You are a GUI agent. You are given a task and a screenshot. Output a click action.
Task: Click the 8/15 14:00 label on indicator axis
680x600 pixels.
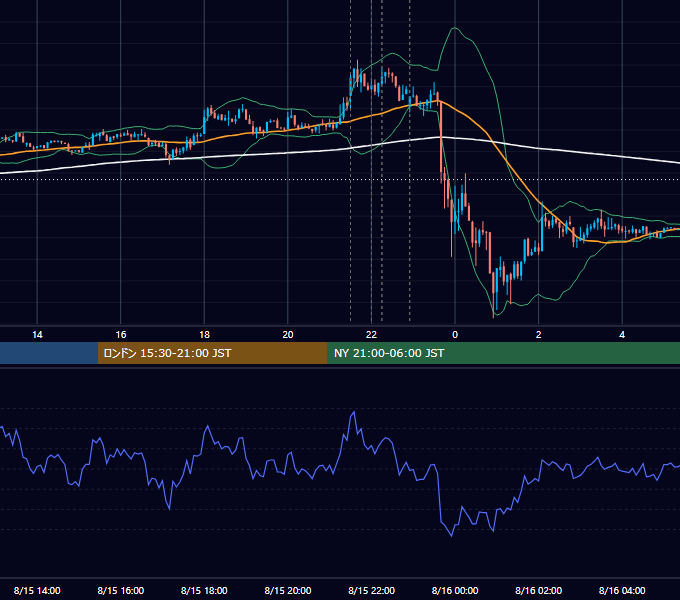pos(37,590)
